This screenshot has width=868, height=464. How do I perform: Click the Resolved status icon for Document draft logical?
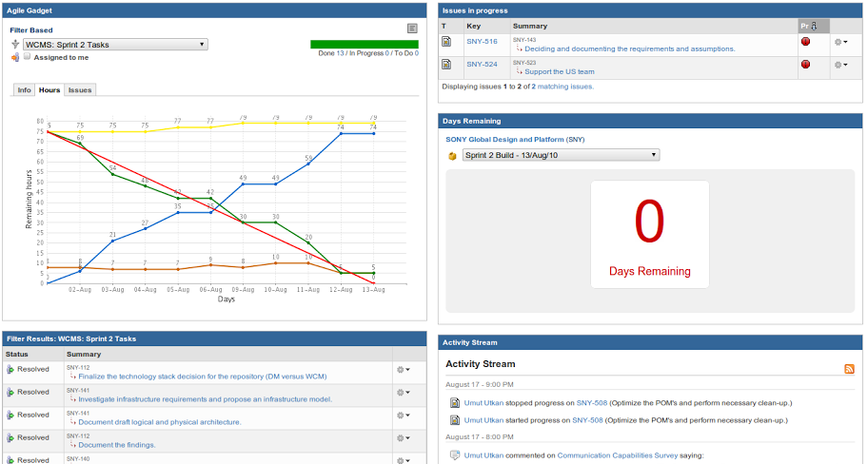[x=10, y=415]
